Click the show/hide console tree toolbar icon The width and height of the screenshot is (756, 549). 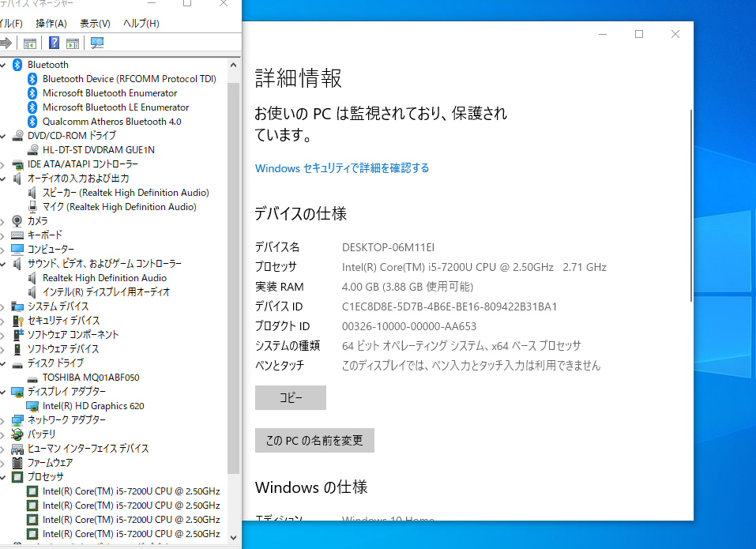(x=30, y=43)
